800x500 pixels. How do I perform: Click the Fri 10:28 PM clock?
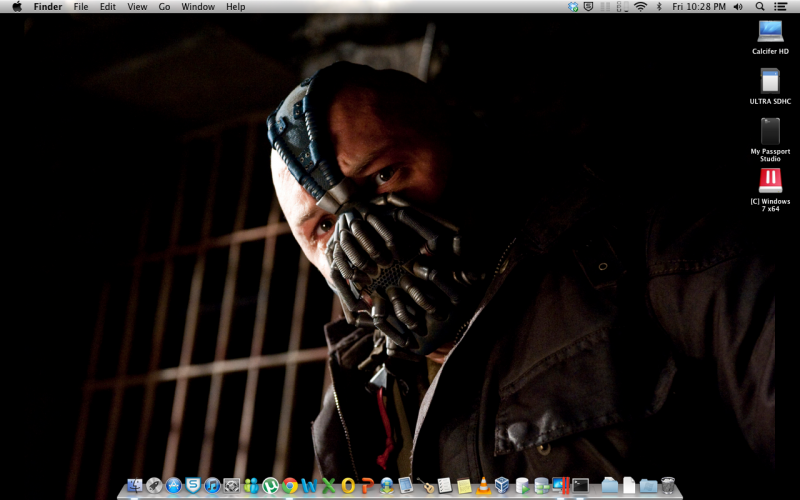(x=698, y=7)
